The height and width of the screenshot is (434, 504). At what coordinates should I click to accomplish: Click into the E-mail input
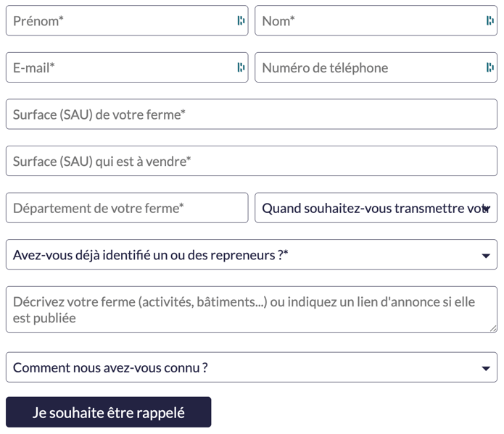120,67
